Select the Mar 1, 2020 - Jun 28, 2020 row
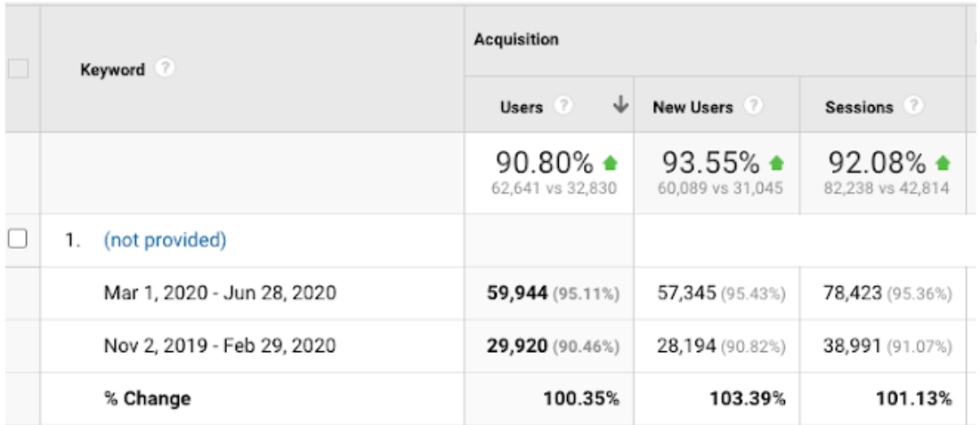The image size is (980, 425). pyautogui.click(x=219, y=292)
